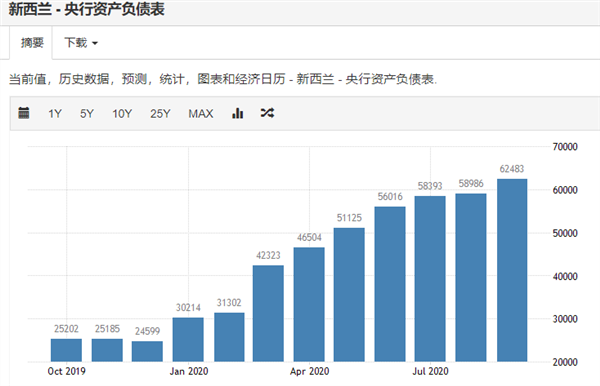Select the 24599 chart bar
This screenshot has width=600, height=386.
coord(147,351)
